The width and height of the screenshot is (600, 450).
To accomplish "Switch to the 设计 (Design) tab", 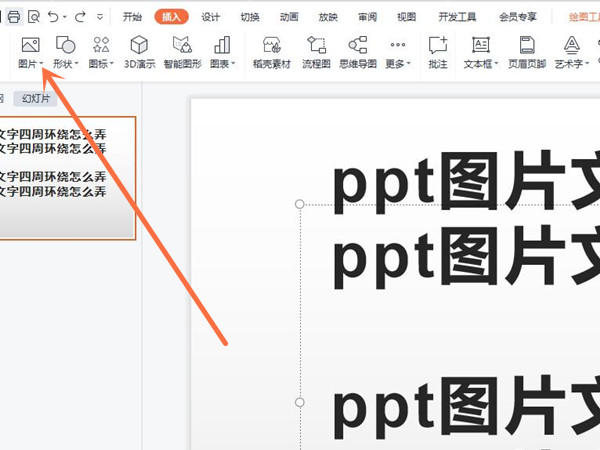I will coord(211,17).
